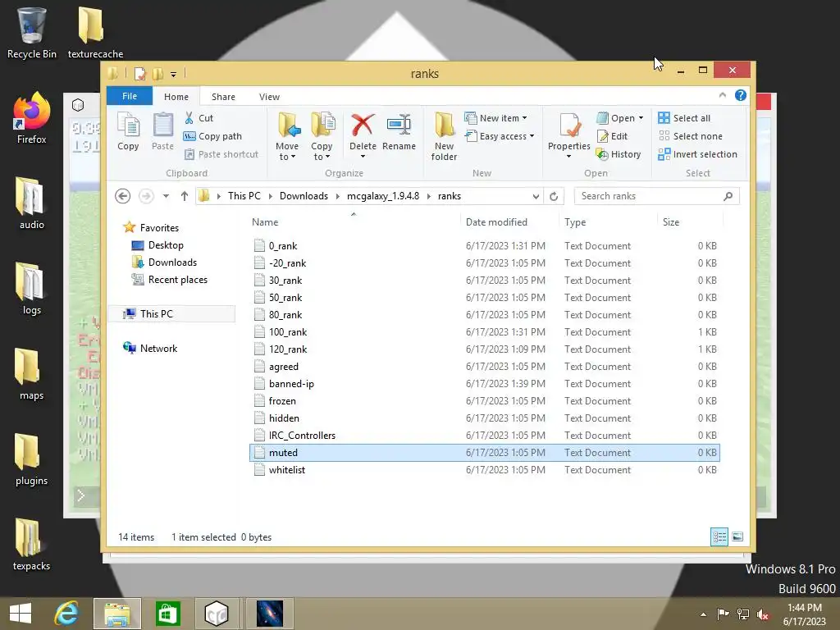The image size is (840, 630).
Task: Copy path of selected file
Action: 212,136
